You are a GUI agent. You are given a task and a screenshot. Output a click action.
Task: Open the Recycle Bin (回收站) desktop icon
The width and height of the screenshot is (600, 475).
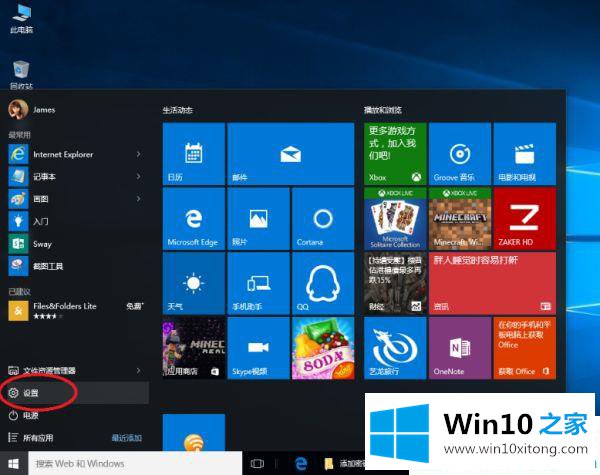coord(21,75)
